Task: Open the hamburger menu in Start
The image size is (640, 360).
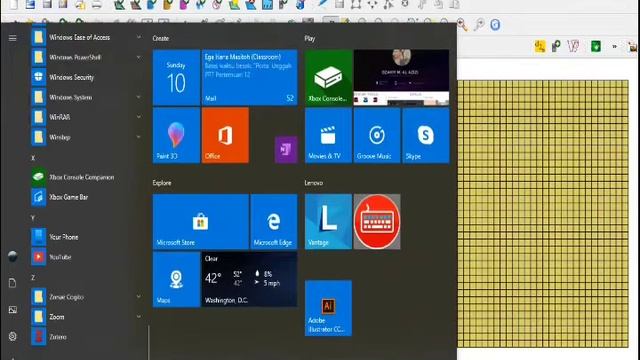Action: [13, 38]
